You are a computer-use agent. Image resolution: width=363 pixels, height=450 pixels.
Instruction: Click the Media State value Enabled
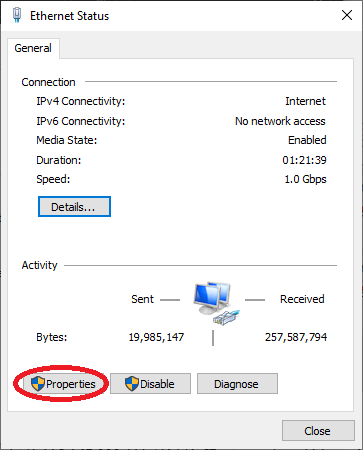tap(307, 140)
